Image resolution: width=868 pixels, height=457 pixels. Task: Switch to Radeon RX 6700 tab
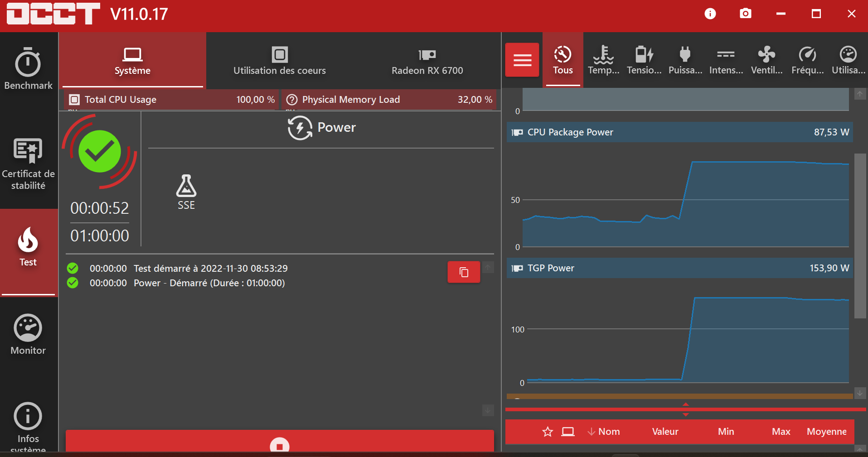pyautogui.click(x=427, y=61)
